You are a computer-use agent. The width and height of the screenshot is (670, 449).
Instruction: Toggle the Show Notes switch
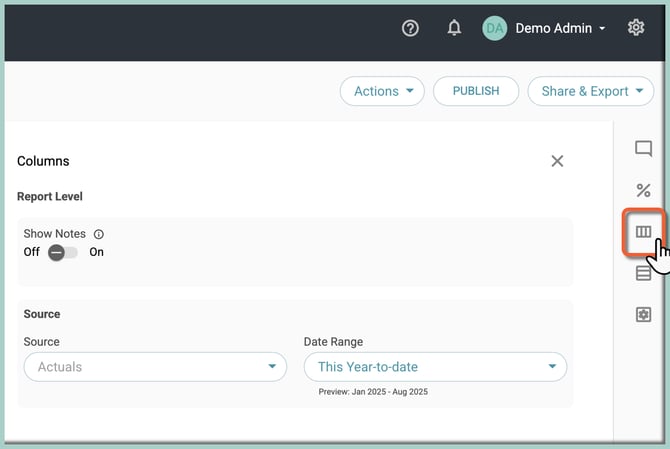click(x=63, y=253)
